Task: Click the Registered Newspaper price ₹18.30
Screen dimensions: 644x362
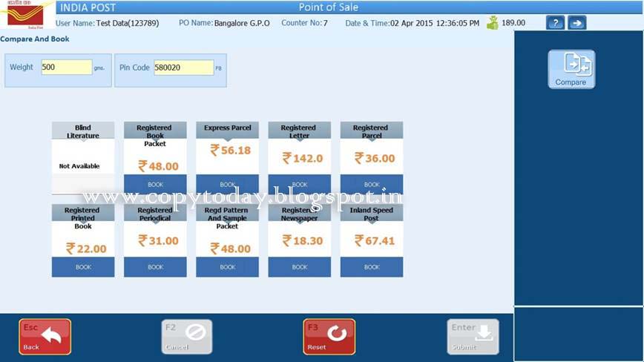Action: [x=303, y=240]
